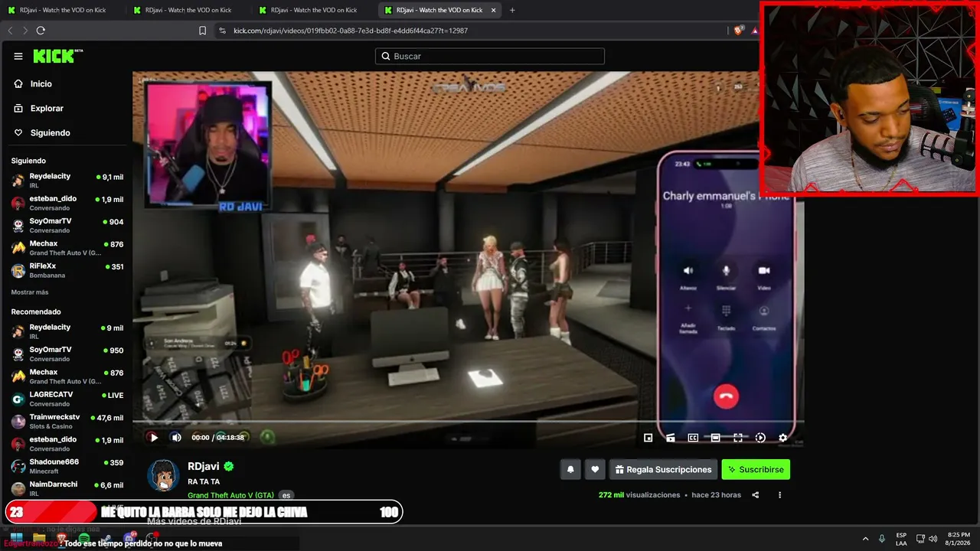Open Shadoune666 channel in sidebar
Image resolution: width=980 pixels, height=551 pixels.
pos(67,466)
